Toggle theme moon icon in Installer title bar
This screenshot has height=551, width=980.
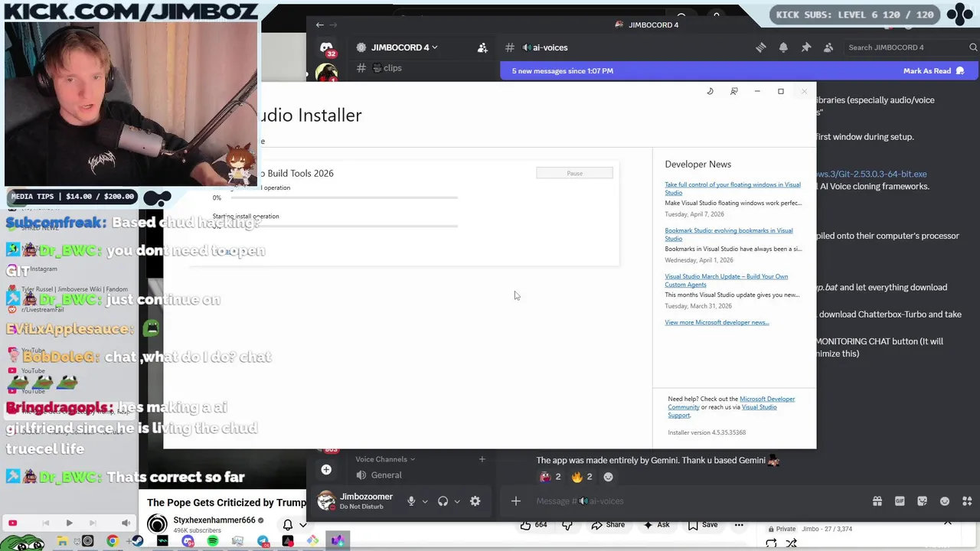tap(710, 91)
